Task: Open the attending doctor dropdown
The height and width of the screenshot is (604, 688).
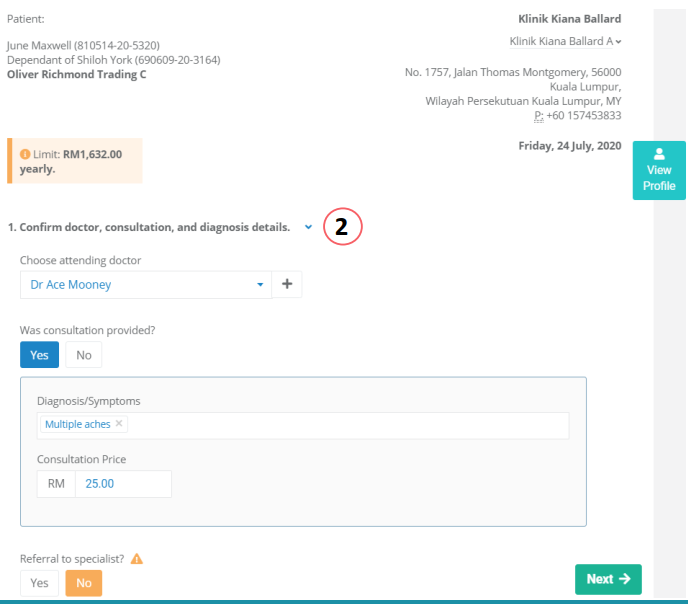Action: tap(146, 284)
